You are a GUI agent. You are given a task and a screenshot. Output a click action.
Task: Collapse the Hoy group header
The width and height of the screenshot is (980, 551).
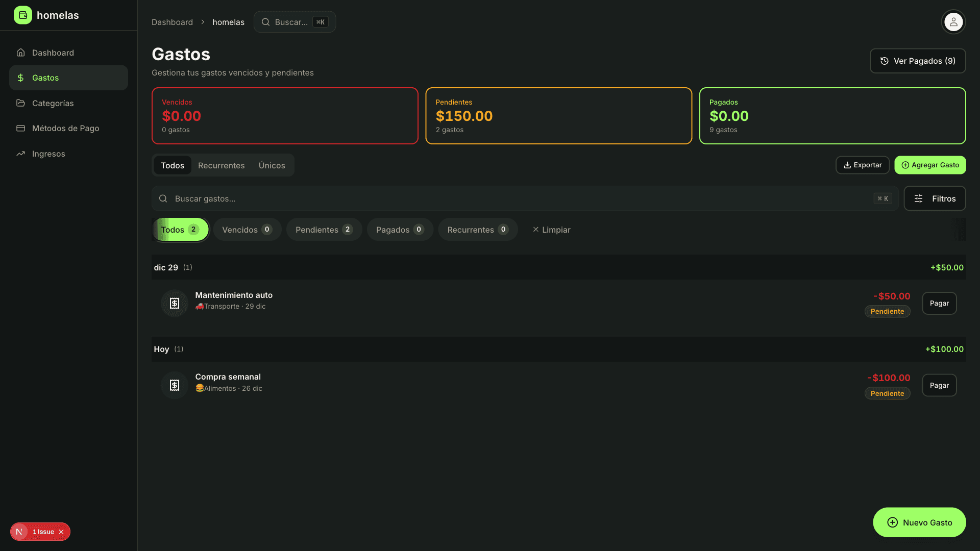pyautogui.click(x=162, y=349)
